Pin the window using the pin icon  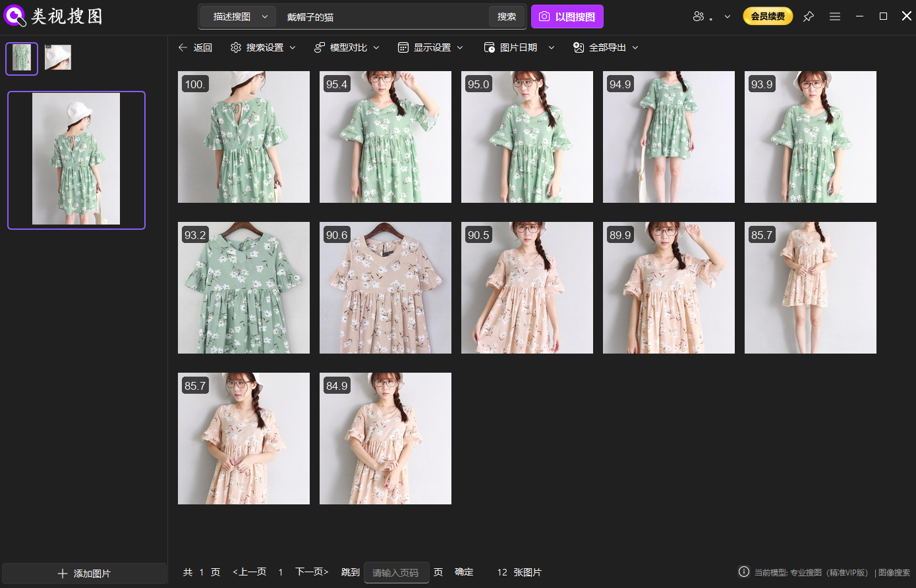click(x=809, y=16)
